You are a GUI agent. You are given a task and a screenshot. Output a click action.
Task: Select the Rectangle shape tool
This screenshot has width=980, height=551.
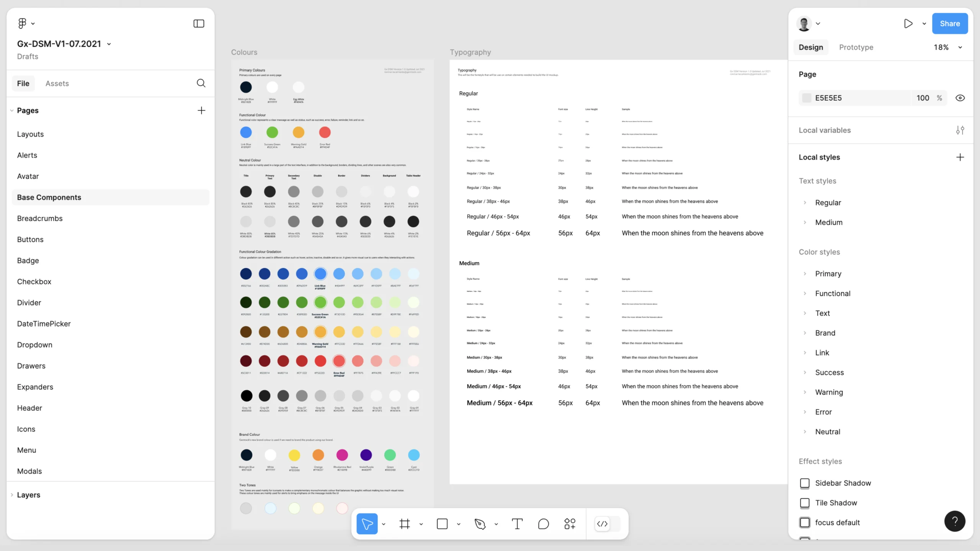tap(442, 524)
